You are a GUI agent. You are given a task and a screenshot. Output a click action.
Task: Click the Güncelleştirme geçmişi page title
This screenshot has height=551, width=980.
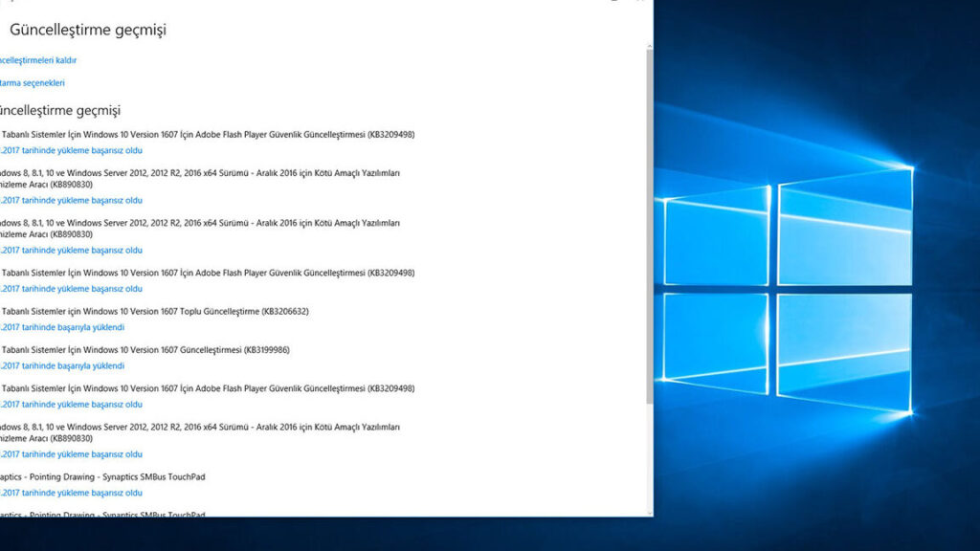pyautogui.click(x=86, y=30)
